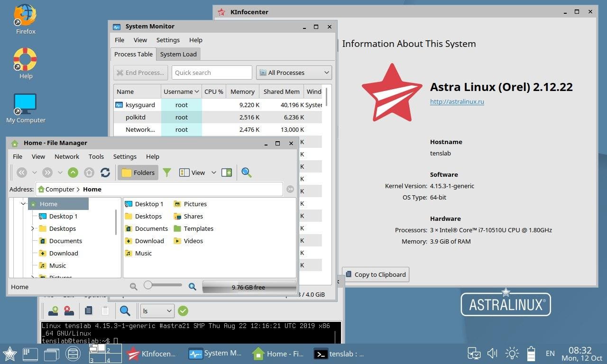Activate the split view icon in File Manager

click(x=227, y=173)
